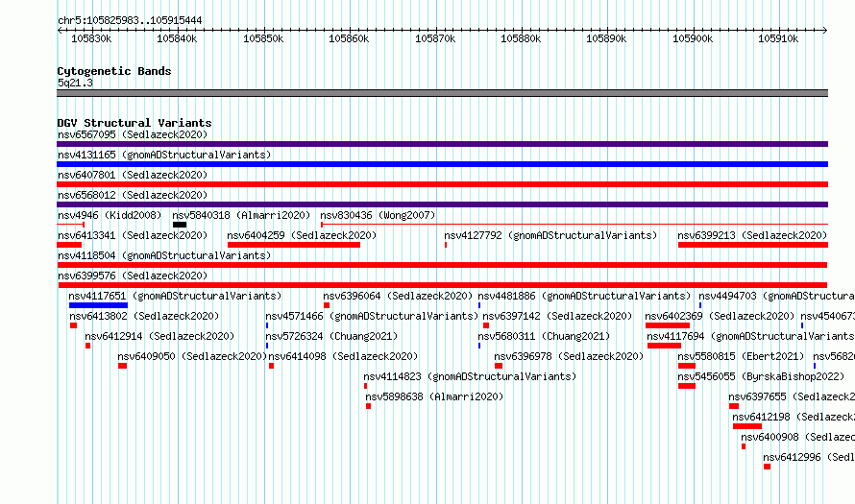Select the red nsv6402369 variant bar
855x504 pixels.
pyautogui.click(x=668, y=325)
